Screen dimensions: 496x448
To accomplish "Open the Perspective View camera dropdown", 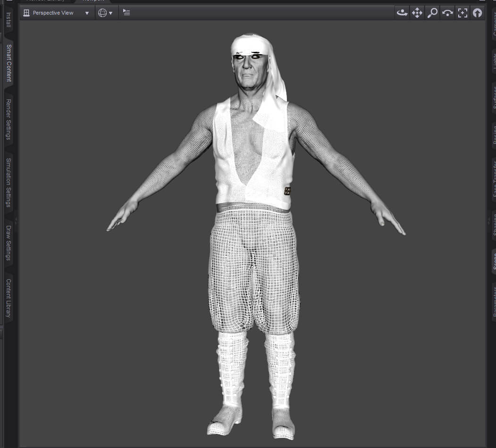I will (x=56, y=13).
